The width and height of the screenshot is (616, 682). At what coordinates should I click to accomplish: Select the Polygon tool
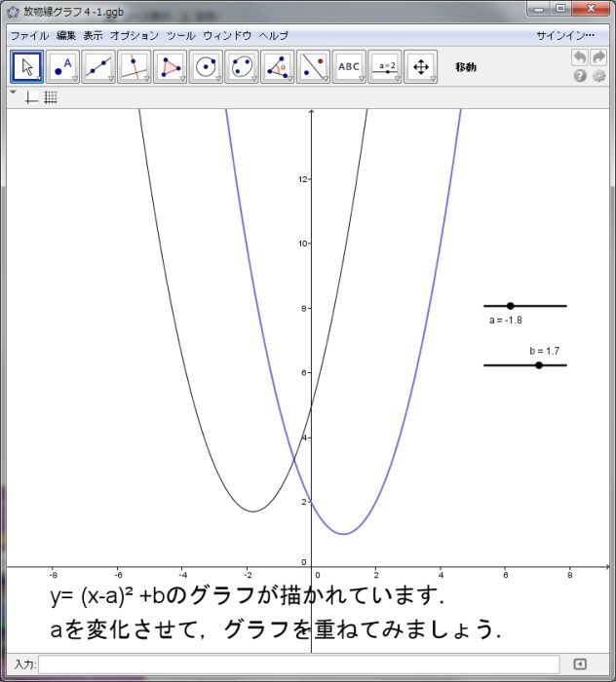171,67
